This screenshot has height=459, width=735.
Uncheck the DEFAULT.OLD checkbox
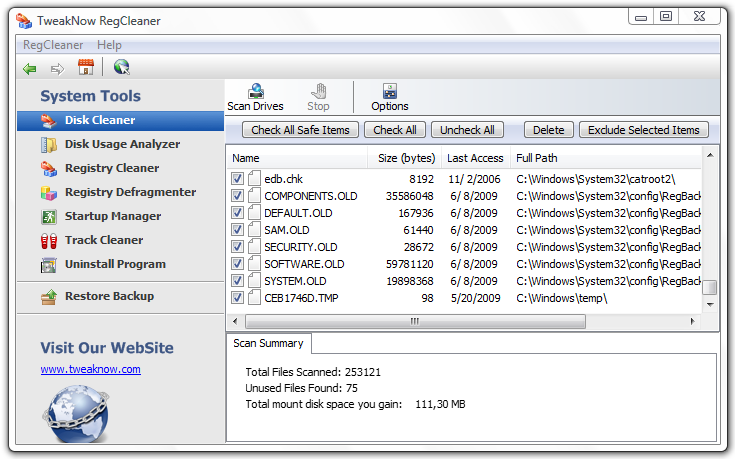(x=237, y=213)
